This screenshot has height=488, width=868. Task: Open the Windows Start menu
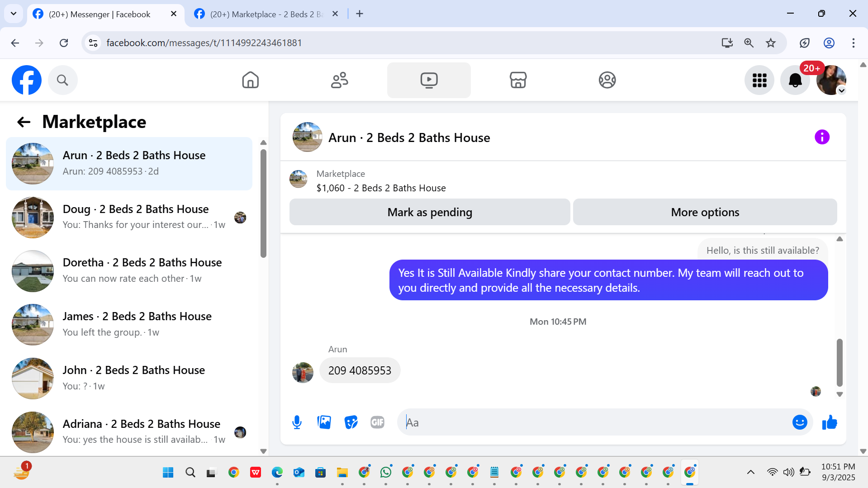pos(168,473)
